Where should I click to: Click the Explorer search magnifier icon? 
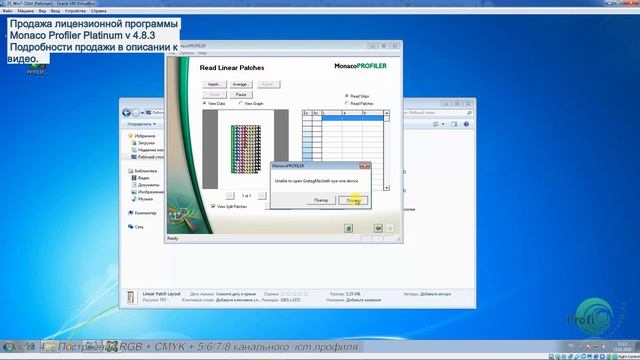tap(469, 113)
